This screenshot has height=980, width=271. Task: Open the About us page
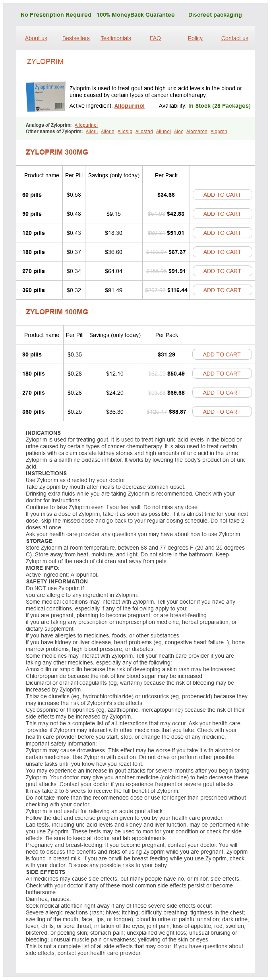pos(36,38)
